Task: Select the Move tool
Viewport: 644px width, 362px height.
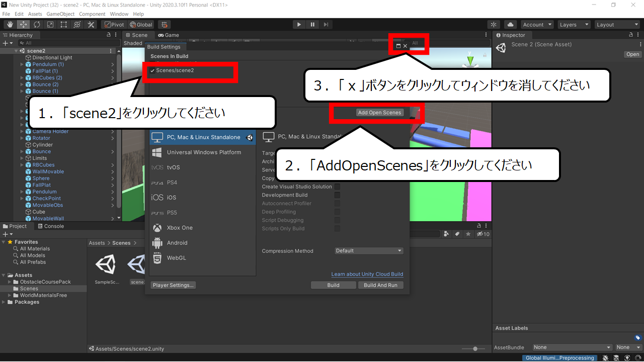Action: (23, 25)
